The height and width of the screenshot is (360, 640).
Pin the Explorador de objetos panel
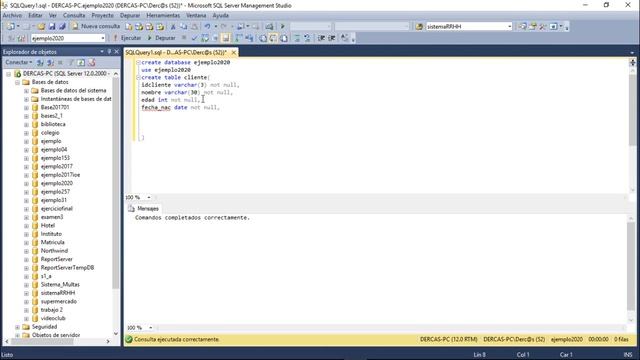(109, 52)
